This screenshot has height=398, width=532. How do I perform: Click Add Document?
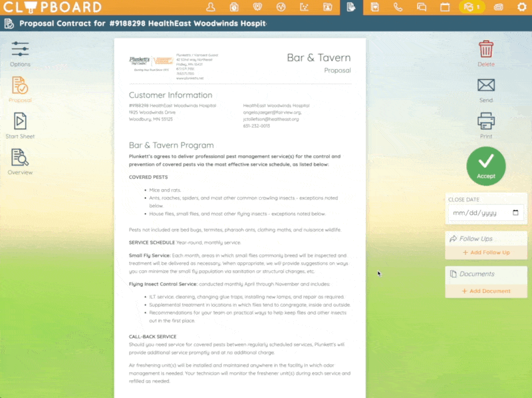click(x=486, y=291)
